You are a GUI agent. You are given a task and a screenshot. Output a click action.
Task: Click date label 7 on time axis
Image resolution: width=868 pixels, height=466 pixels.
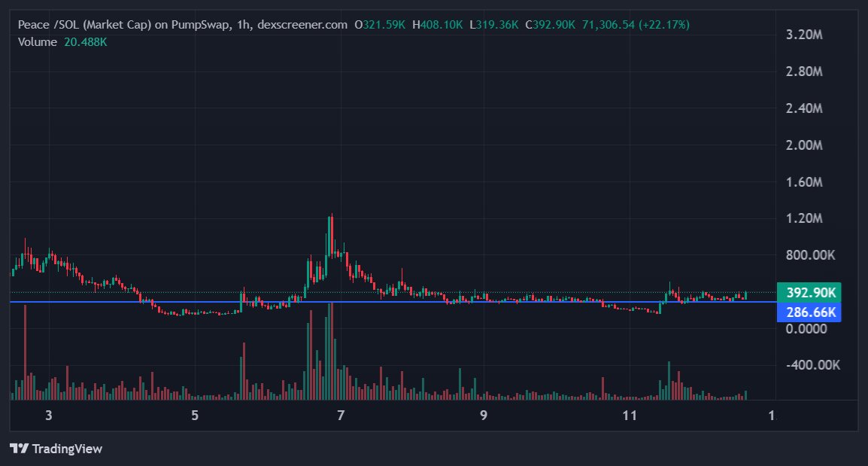[341, 416]
